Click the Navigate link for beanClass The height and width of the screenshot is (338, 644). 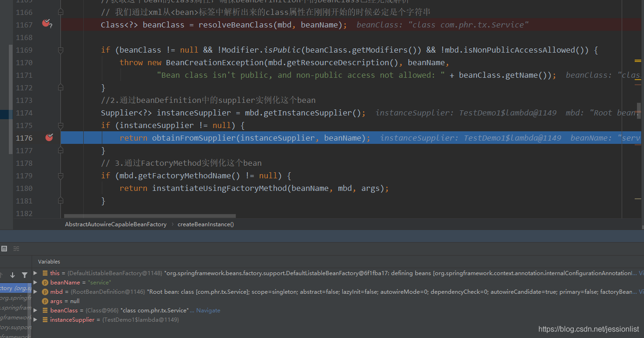point(208,311)
